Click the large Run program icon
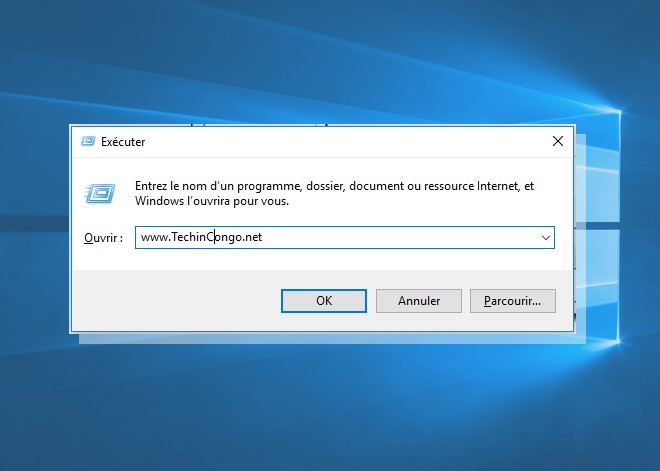This screenshot has width=660, height=471. [100, 194]
